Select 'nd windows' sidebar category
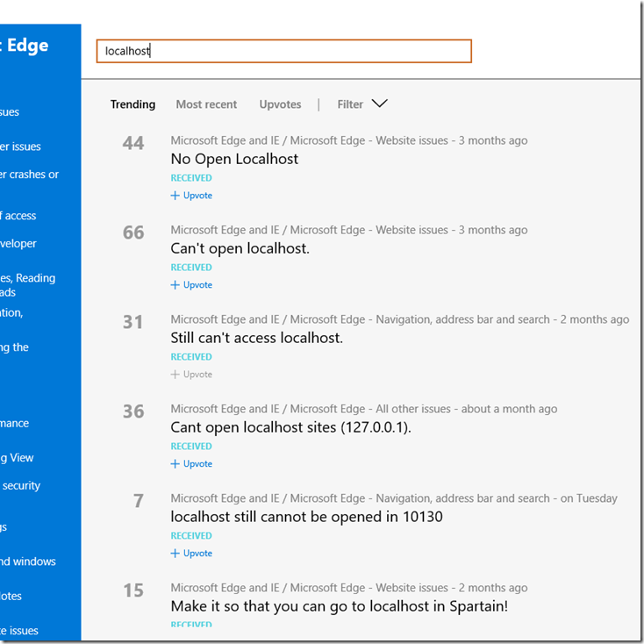 coord(28,562)
